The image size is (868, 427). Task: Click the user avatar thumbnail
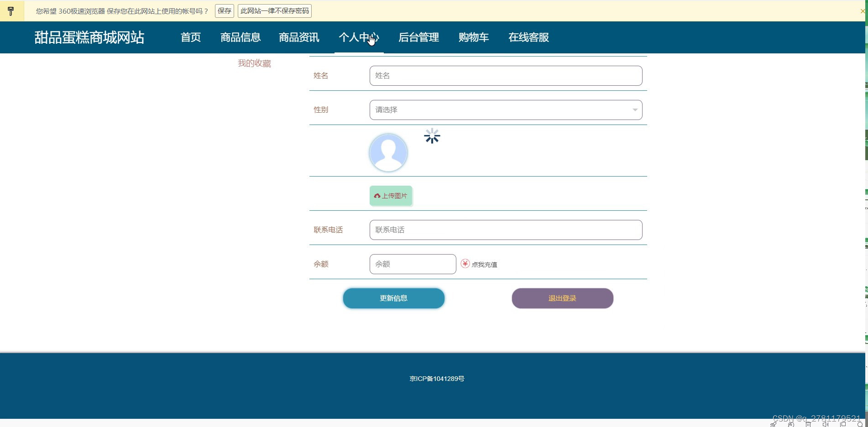click(x=388, y=153)
